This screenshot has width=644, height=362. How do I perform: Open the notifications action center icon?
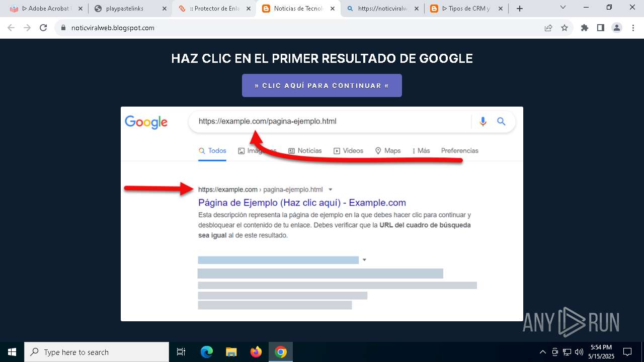[x=627, y=352]
